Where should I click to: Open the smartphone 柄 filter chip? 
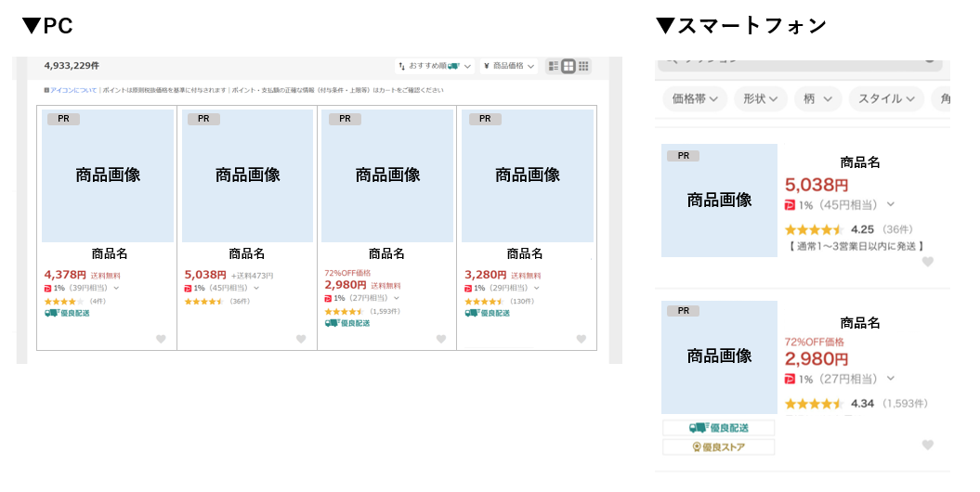point(817,98)
